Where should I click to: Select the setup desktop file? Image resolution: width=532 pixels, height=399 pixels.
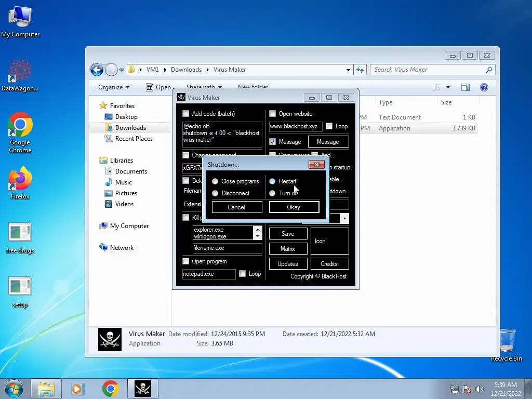(x=20, y=292)
